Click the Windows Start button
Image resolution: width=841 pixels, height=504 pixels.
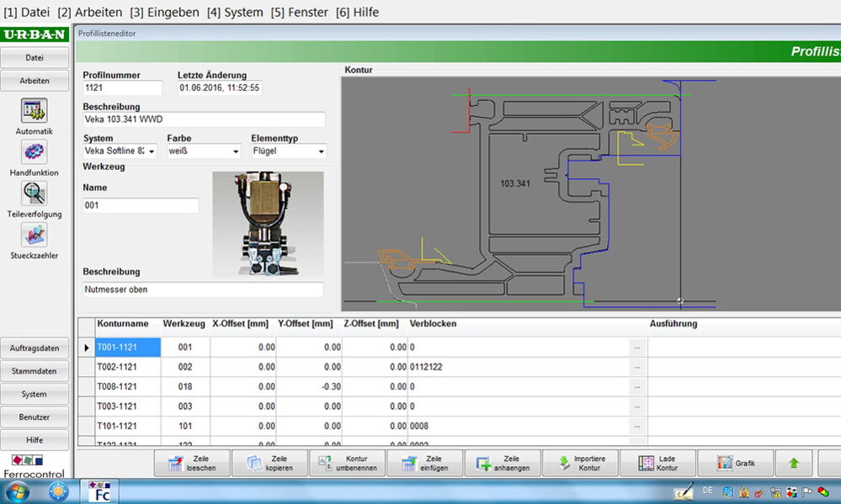coord(17,491)
